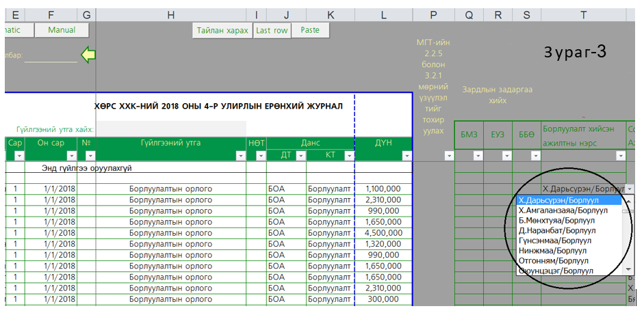Viewport: 644px width, 315px height.
Task: Toggle the Х.Дарьсүрэн/Борлуул cell dropdown arrow
Action: 629,189
